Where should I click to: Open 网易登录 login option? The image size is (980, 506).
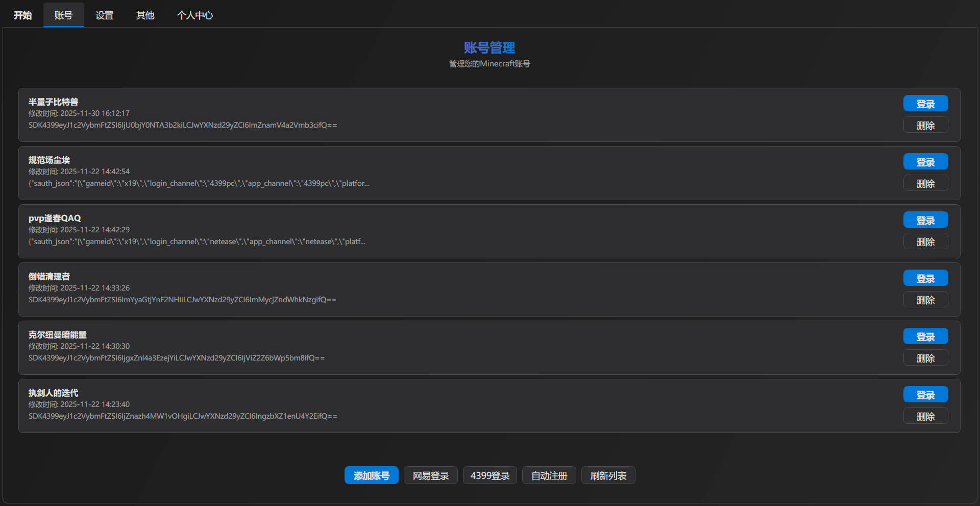[x=430, y=475]
